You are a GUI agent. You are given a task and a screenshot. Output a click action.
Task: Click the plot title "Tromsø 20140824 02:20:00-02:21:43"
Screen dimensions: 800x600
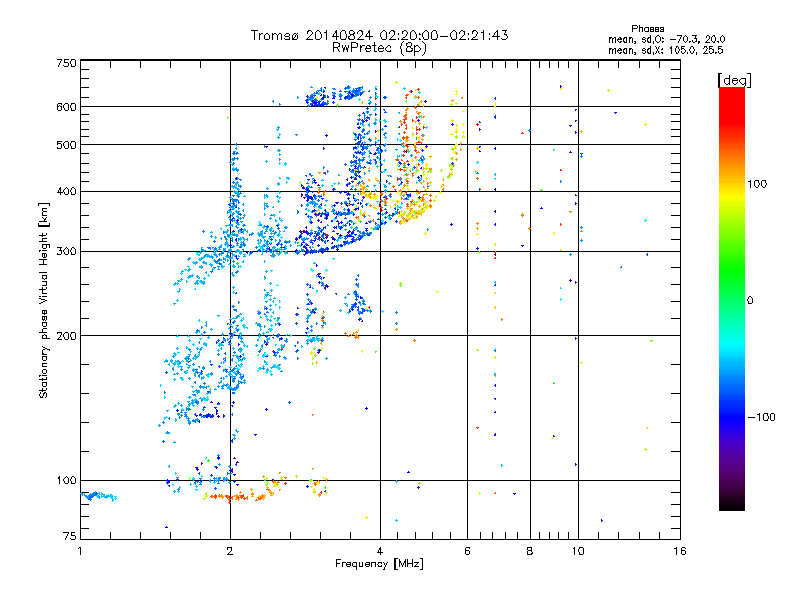(x=379, y=35)
